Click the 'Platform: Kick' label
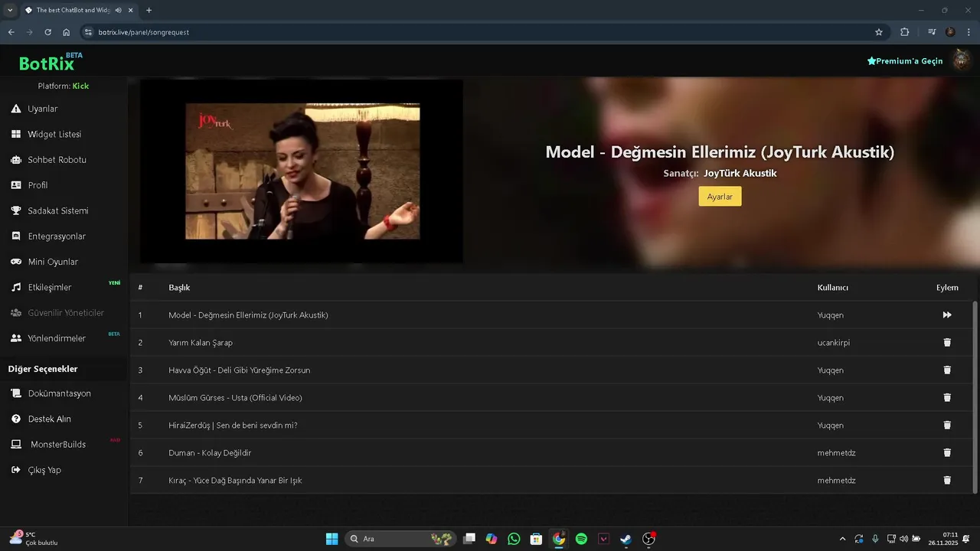 [x=64, y=86]
